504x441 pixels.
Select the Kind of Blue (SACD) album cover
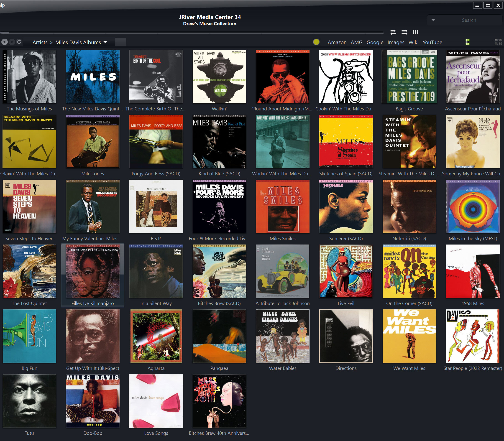tap(219, 142)
